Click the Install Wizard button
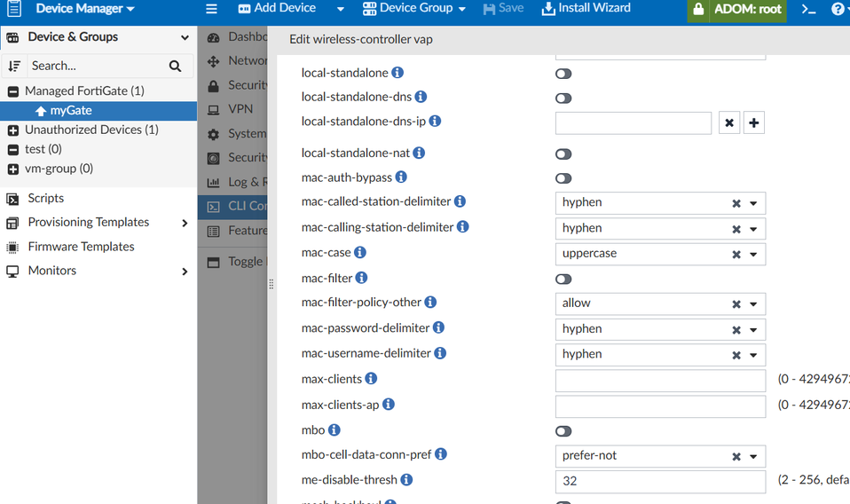 pyautogui.click(x=586, y=9)
